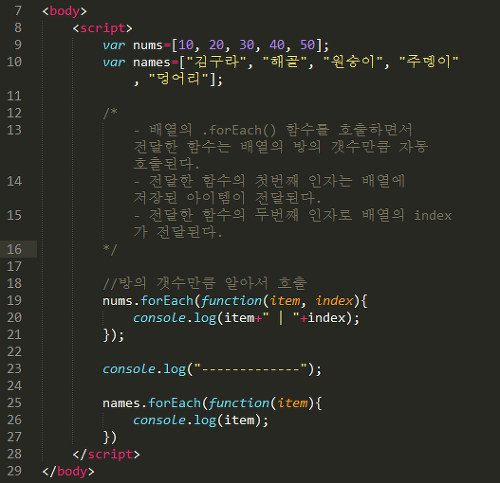Image resolution: width=500 pixels, height=483 pixels.
Task: Click the variable name names on line 10
Action: click(x=152, y=62)
